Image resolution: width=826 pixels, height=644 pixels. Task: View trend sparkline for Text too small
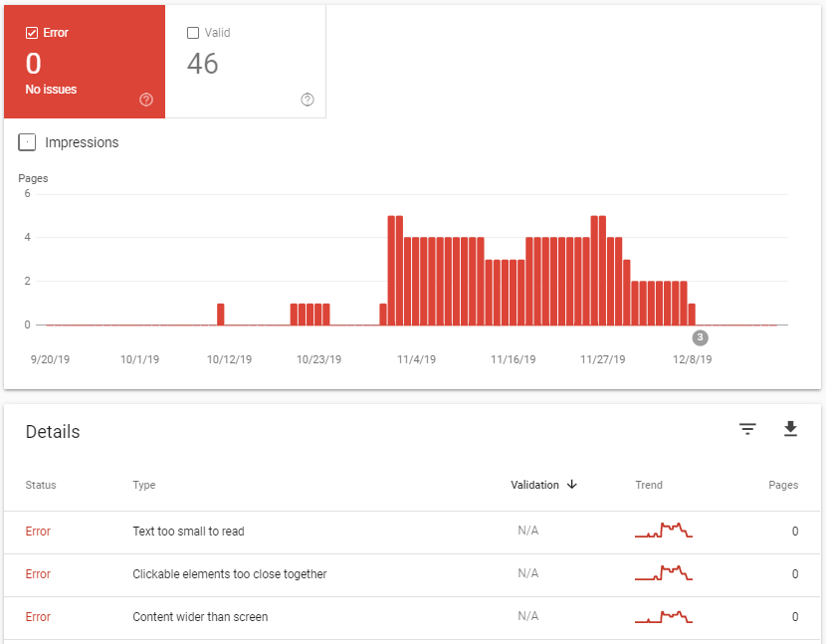pyautogui.click(x=663, y=531)
